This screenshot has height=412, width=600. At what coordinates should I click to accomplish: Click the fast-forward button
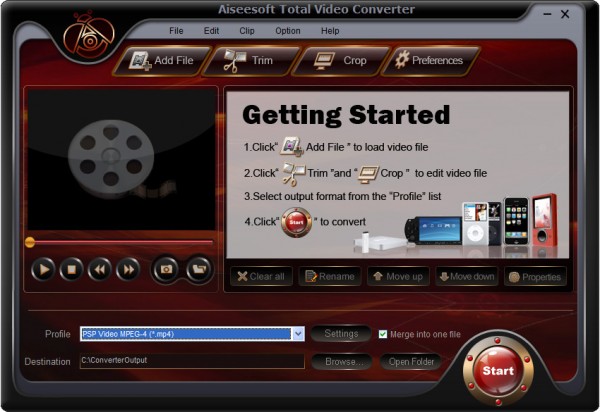pyautogui.click(x=128, y=270)
